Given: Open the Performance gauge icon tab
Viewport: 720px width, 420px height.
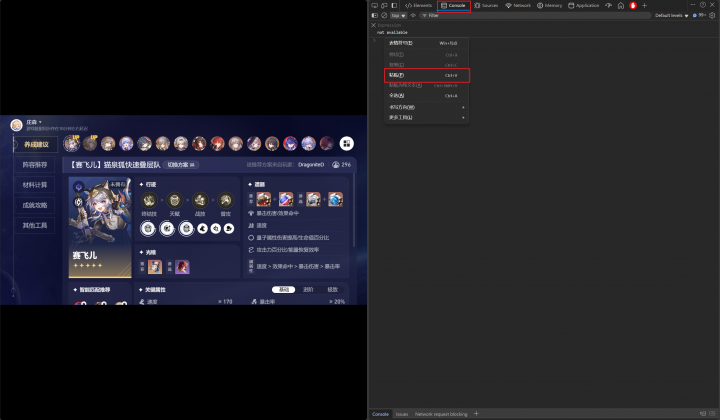Looking at the screenshot, I should [608, 6].
